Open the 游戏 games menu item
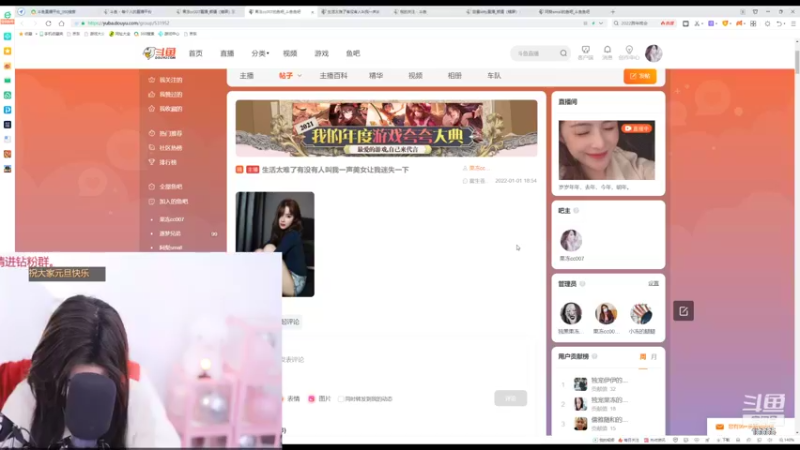The width and height of the screenshot is (800, 450). point(321,53)
